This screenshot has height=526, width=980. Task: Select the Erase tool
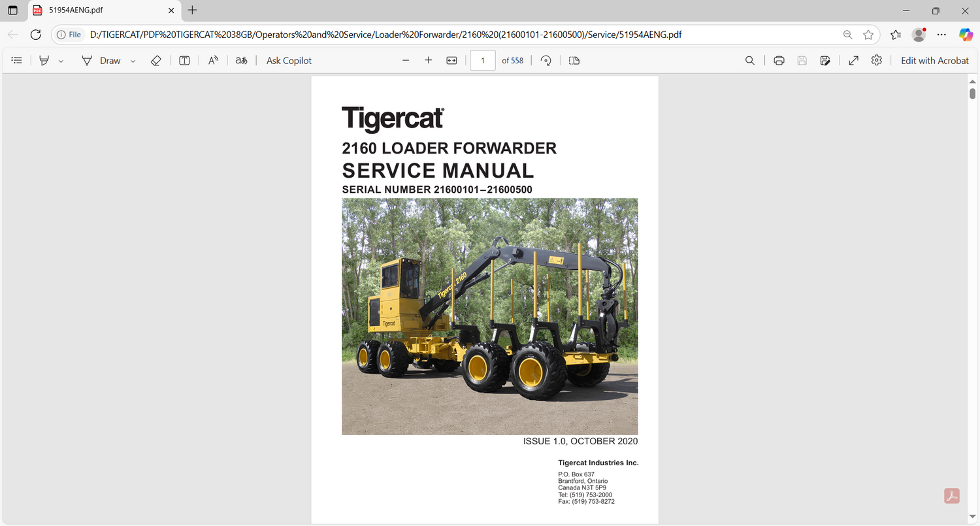click(x=155, y=60)
